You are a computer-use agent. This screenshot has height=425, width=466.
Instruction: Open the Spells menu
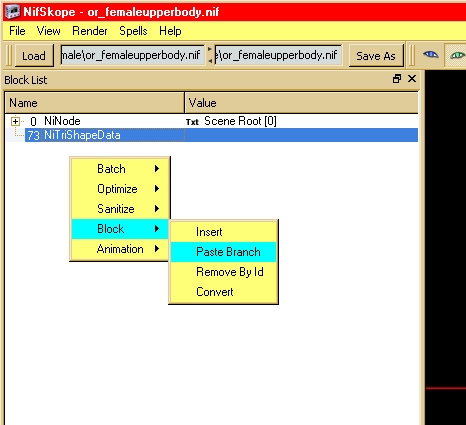(x=133, y=31)
